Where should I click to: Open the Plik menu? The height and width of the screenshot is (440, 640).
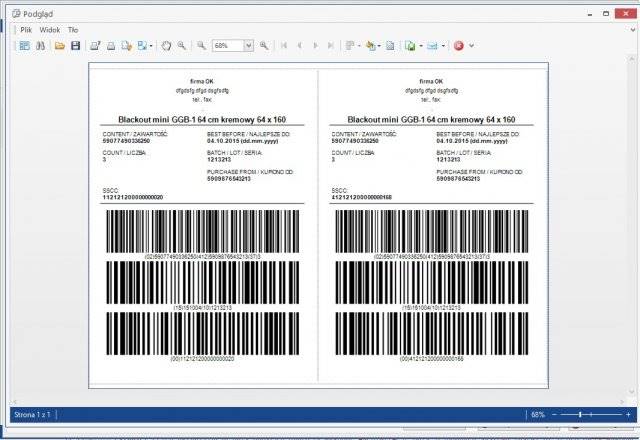click(26, 30)
